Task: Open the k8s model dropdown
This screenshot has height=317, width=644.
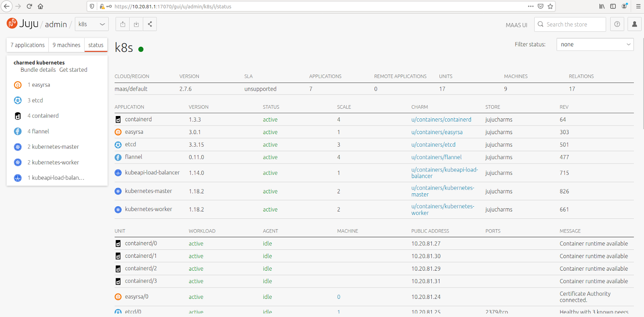Action: click(92, 24)
